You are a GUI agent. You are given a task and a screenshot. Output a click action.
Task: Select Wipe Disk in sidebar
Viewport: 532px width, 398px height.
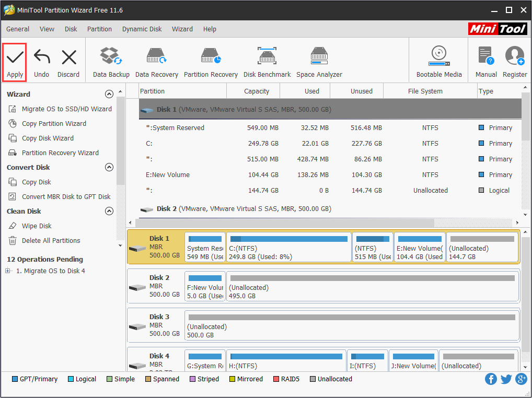pyautogui.click(x=30, y=226)
